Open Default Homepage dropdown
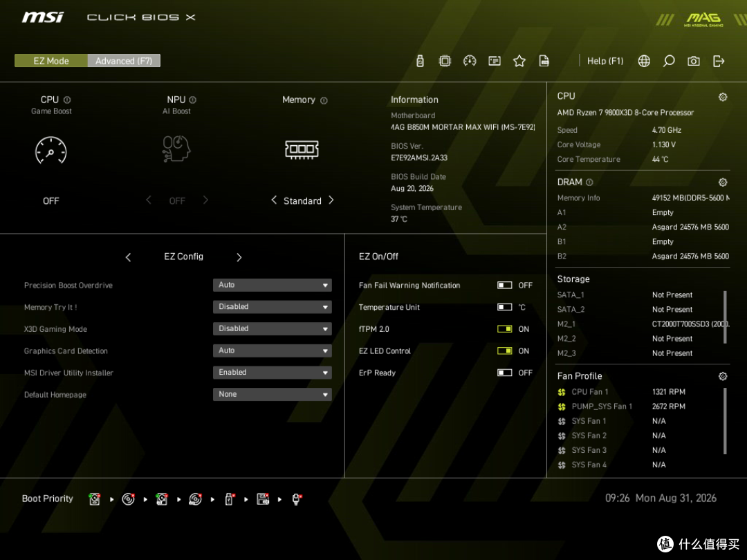The width and height of the screenshot is (747, 560). click(x=272, y=394)
